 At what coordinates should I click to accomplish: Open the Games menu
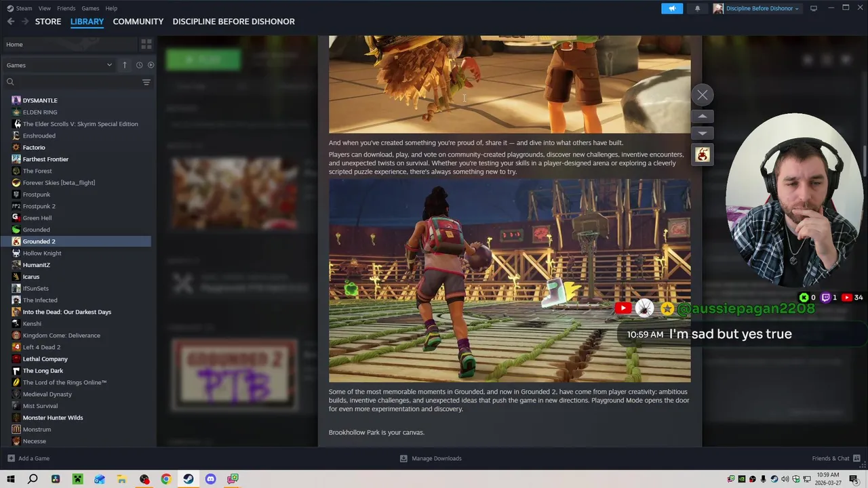pos(90,8)
